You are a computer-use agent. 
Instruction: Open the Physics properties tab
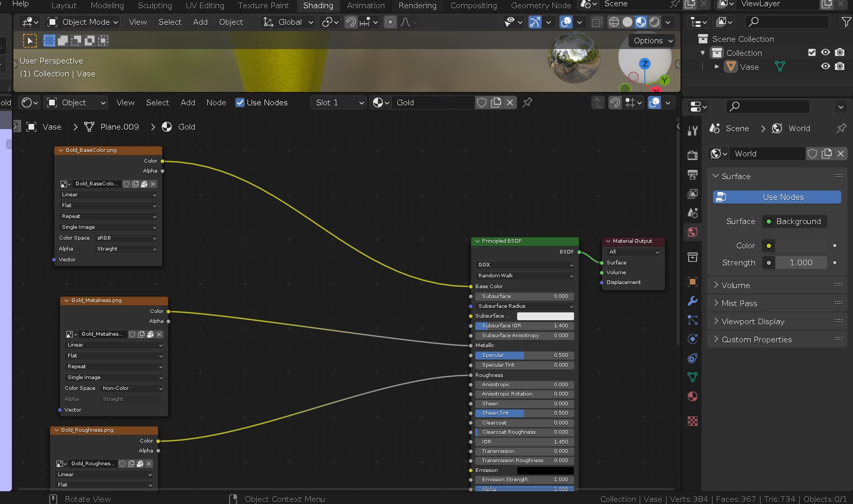(x=693, y=339)
